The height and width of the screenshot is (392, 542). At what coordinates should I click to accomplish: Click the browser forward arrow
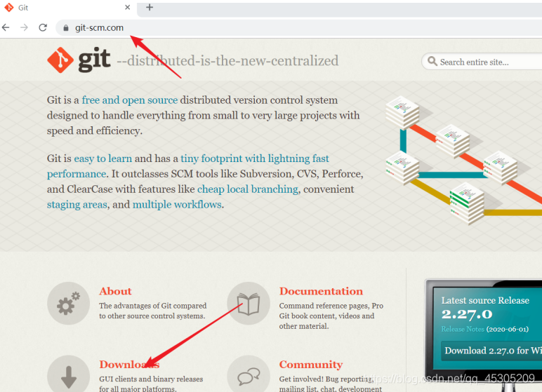[24, 27]
